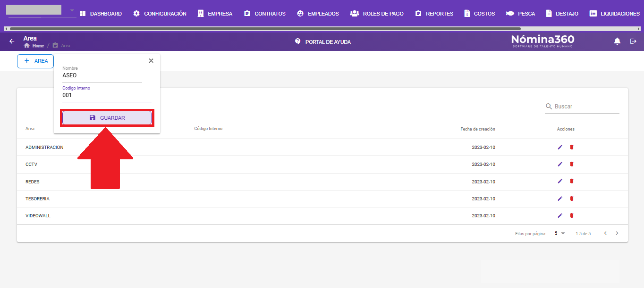The width and height of the screenshot is (644, 288).
Task: Edit the ADMINISTRACION area
Action: click(x=560, y=147)
